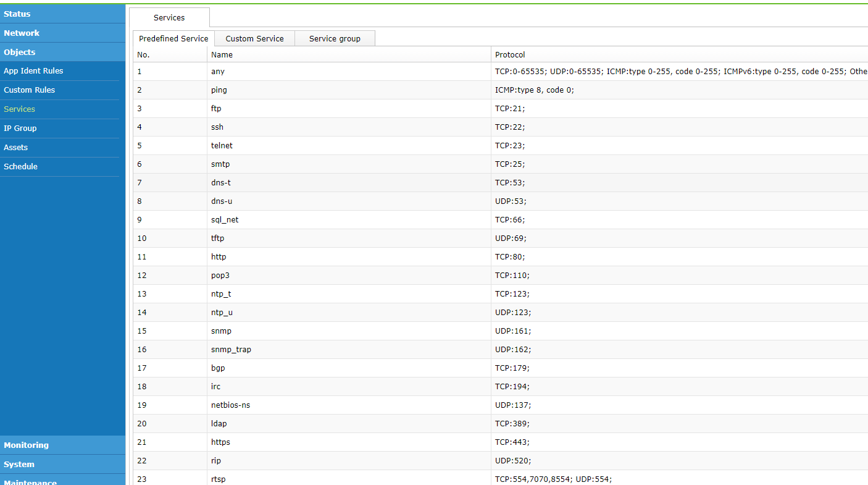Click protocol value 'TCP:110;'

(x=512, y=276)
